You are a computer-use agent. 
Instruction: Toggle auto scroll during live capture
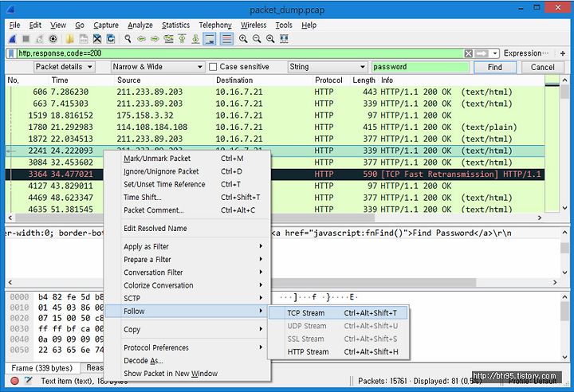point(210,39)
